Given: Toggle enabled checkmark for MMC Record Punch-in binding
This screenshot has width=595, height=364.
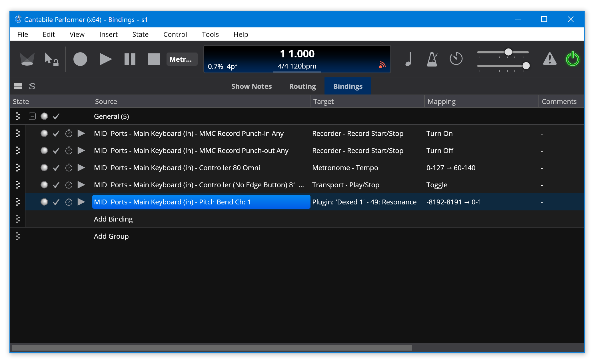Looking at the screenshot, I should 56,133.
